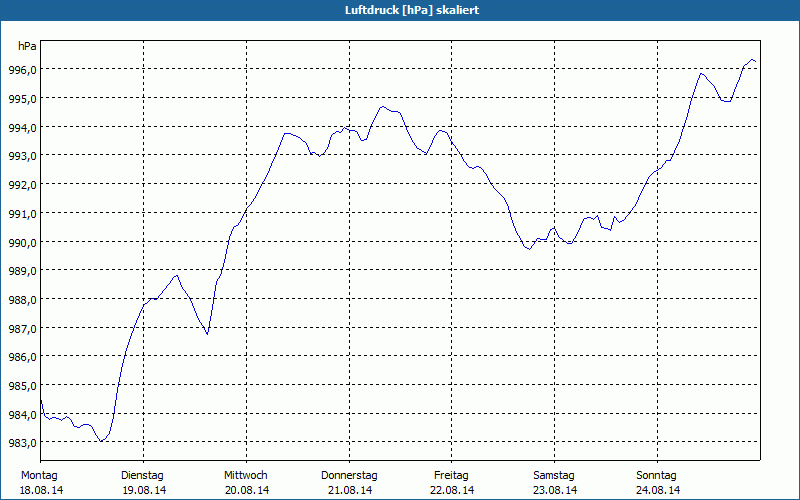Click the 'Freitag' day label
The width and height of the screenshot is (800, 500).
(452, 476)
